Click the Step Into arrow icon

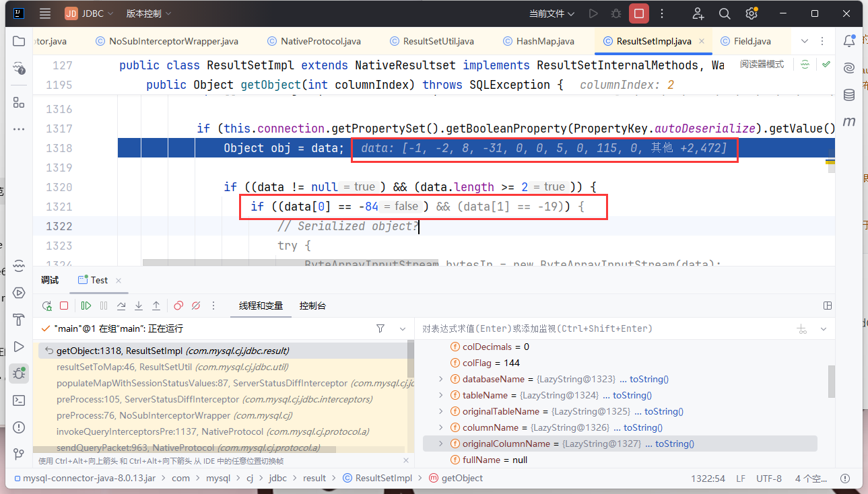point(139,306)
